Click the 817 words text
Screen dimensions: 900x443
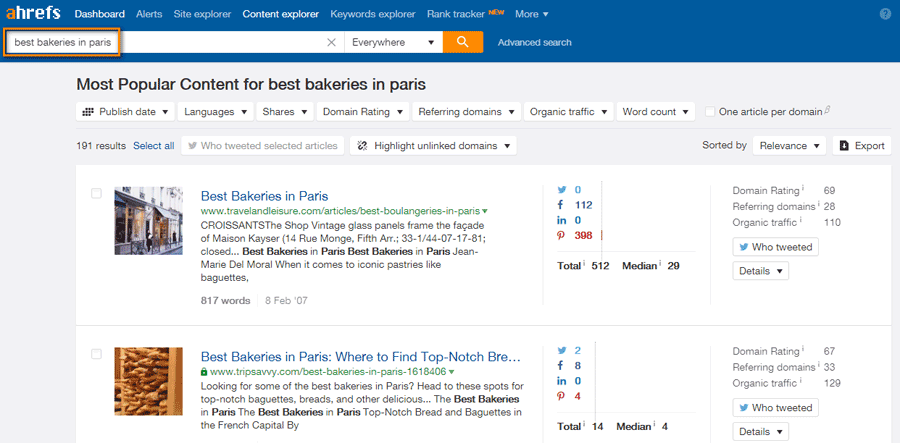[x=226, y=300]
